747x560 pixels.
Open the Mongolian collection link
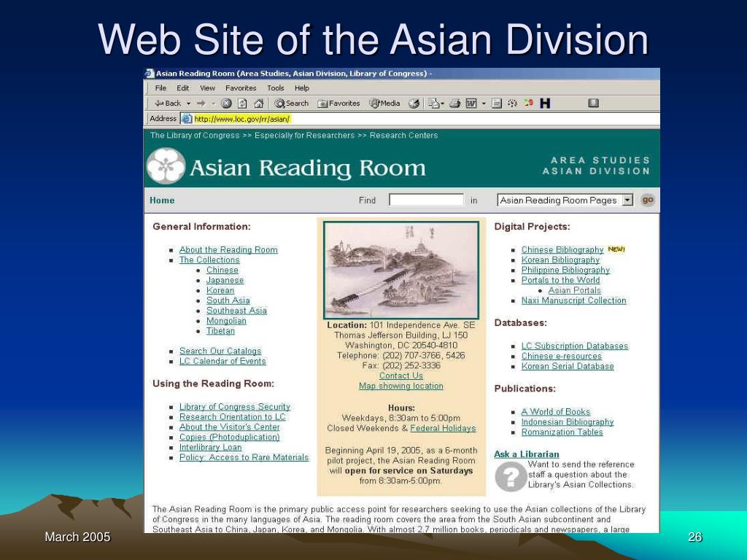tap(226, 321)
